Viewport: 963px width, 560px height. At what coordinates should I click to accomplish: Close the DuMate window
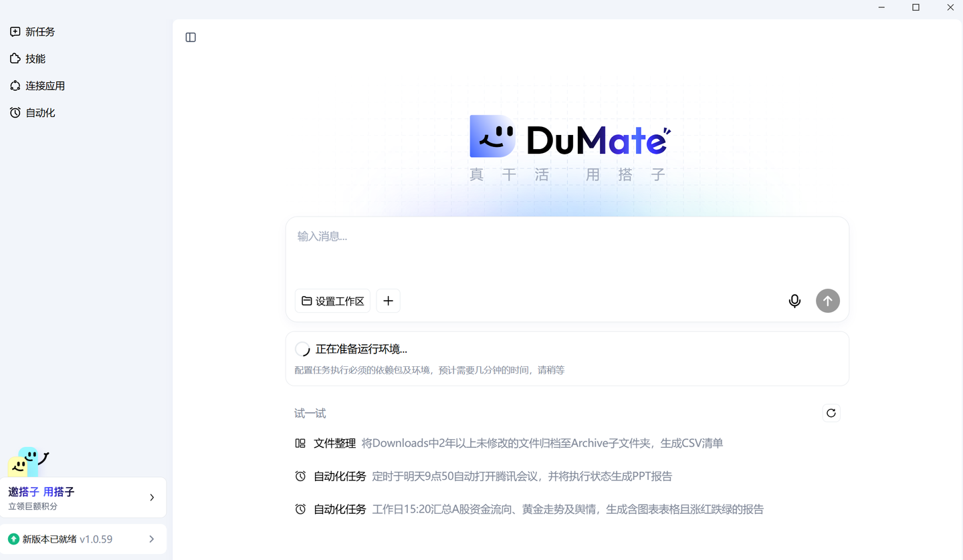pyautogui.click(x=950, y=7)
